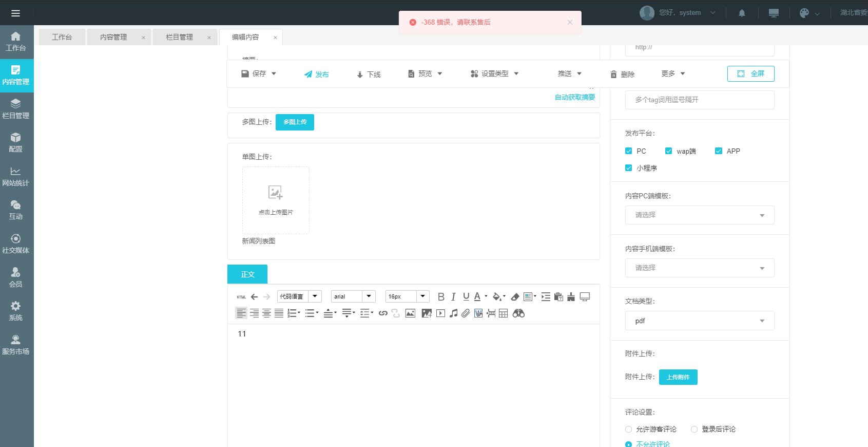Viewport: 868px width, 447px height.
Task: Open 网站统计 in the sidebar
Action: [x=16, y=176]
